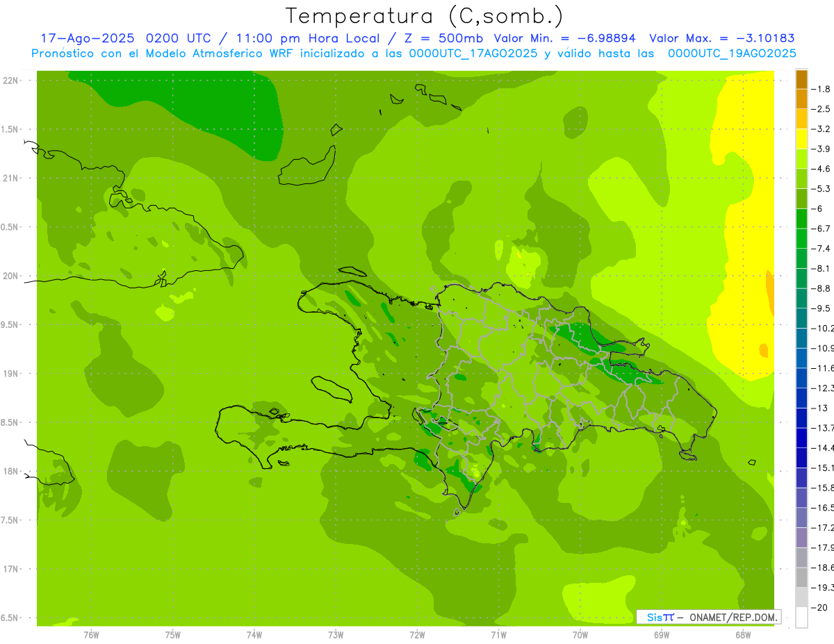This screenshot has height=644, width=834.
Task: Click the "19N" latitude label
Action: (12, 374)
